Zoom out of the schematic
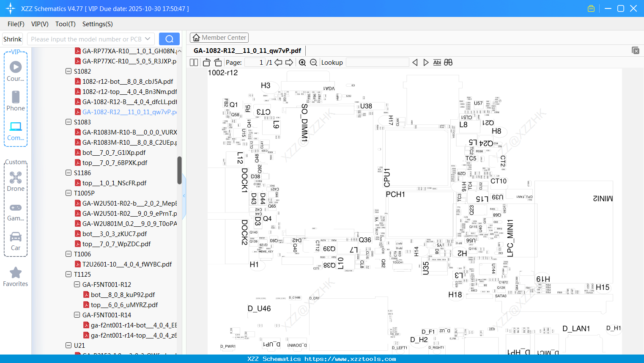 (x=313, y=62)
